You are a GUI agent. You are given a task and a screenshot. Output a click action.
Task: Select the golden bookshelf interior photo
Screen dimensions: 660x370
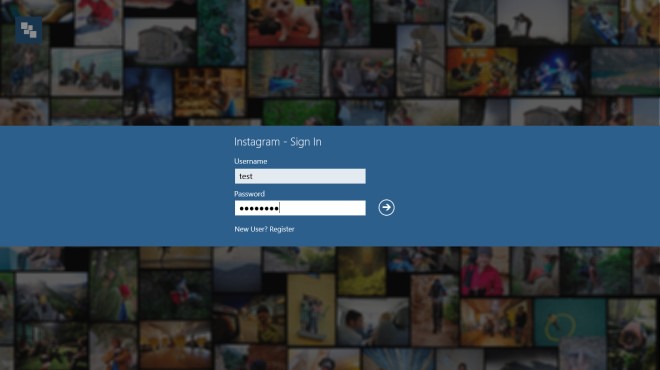210,92
